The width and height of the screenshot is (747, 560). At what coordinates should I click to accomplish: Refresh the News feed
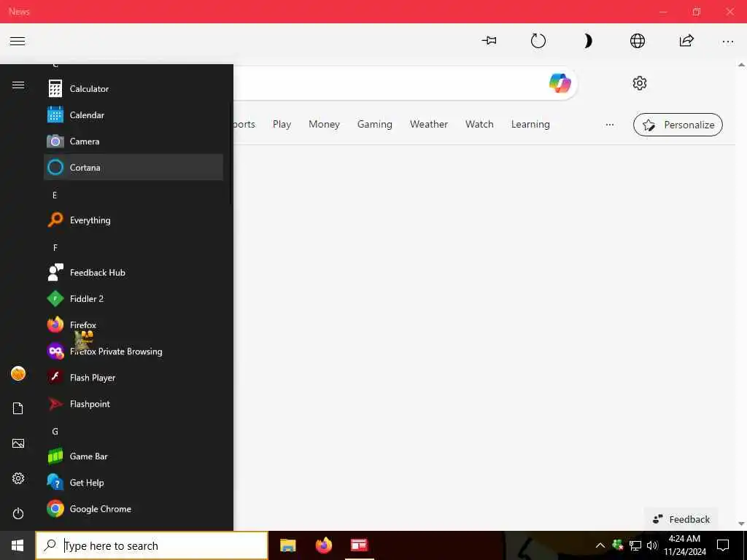click(538, 41)
